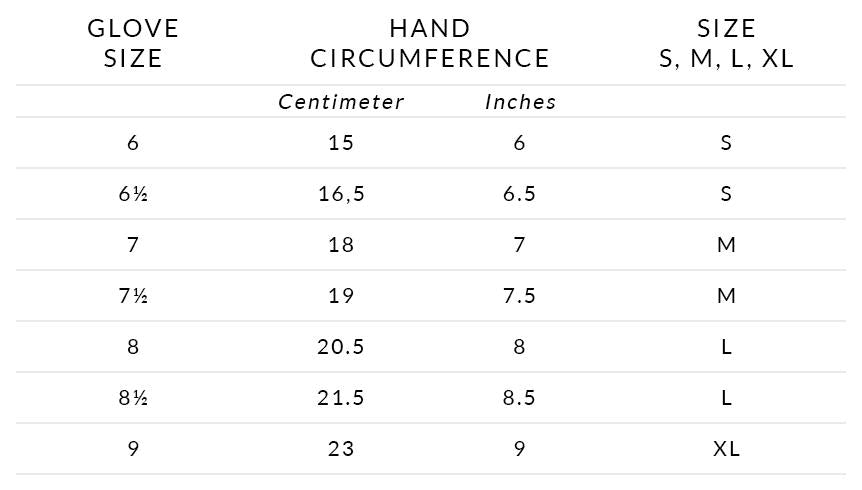862x490 pixels.
Task: Click glove size 7½ in first column
Action: [133, 296]
